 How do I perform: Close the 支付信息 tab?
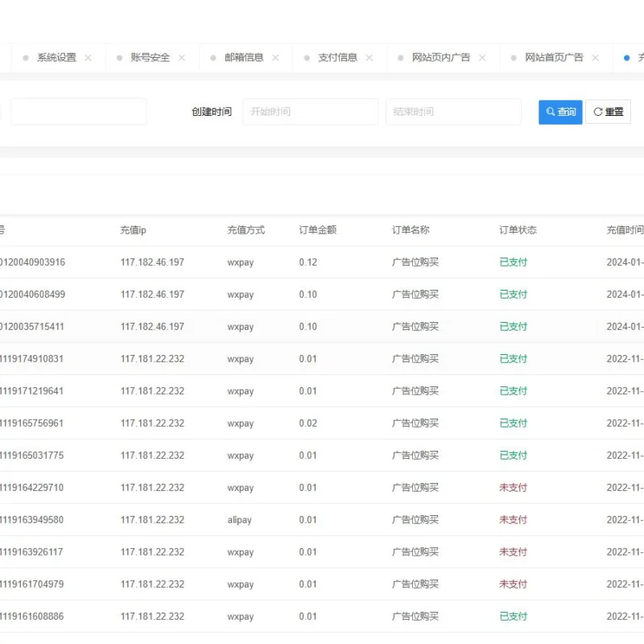[x=369, y=58]
